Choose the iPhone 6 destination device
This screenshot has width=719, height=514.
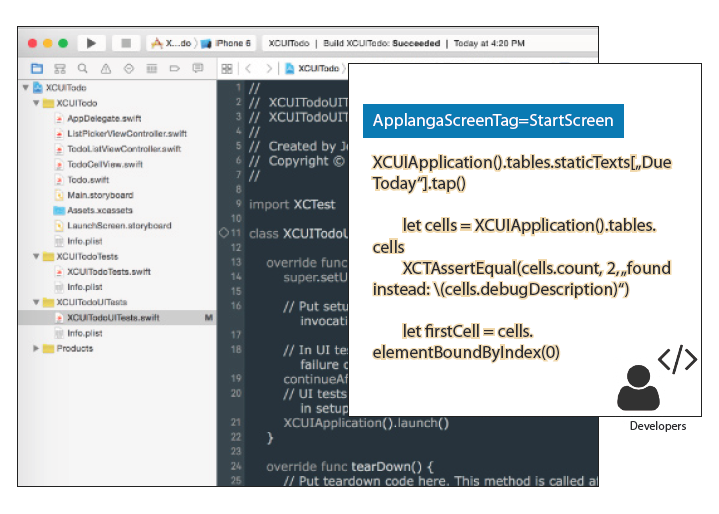226,43
